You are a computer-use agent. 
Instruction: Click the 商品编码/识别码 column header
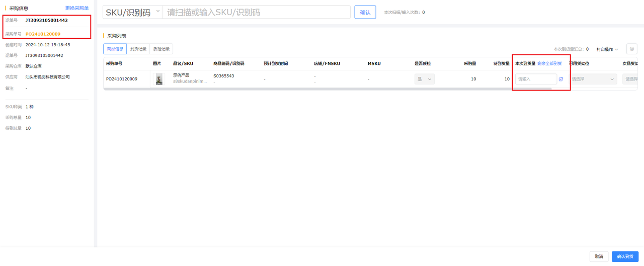click(x=229, y=64)
